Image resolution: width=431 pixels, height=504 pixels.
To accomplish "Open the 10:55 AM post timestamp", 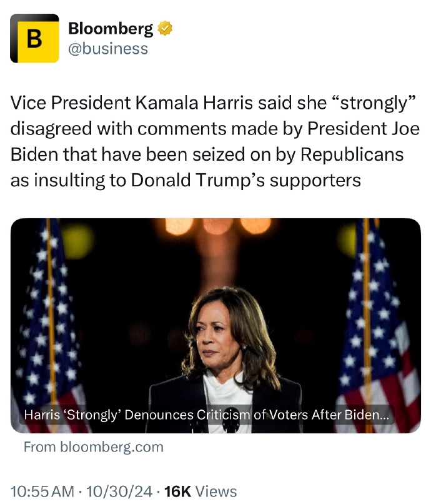I will [x=42, y=491].
